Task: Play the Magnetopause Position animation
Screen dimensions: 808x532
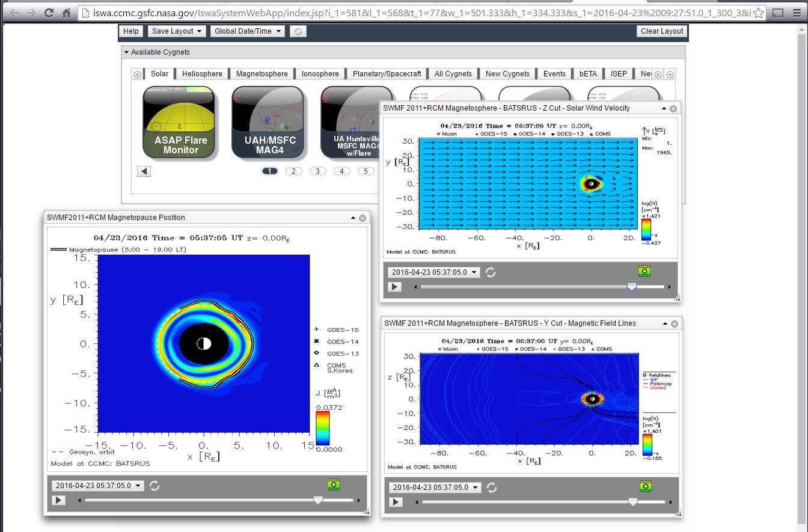Action: pos(58,500)
